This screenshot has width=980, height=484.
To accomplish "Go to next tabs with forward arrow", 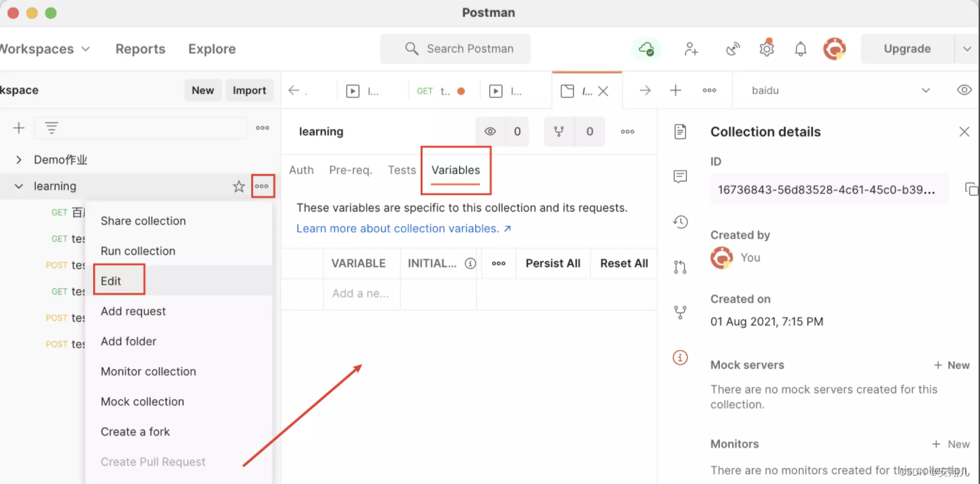I will click(x=646, y=90).
